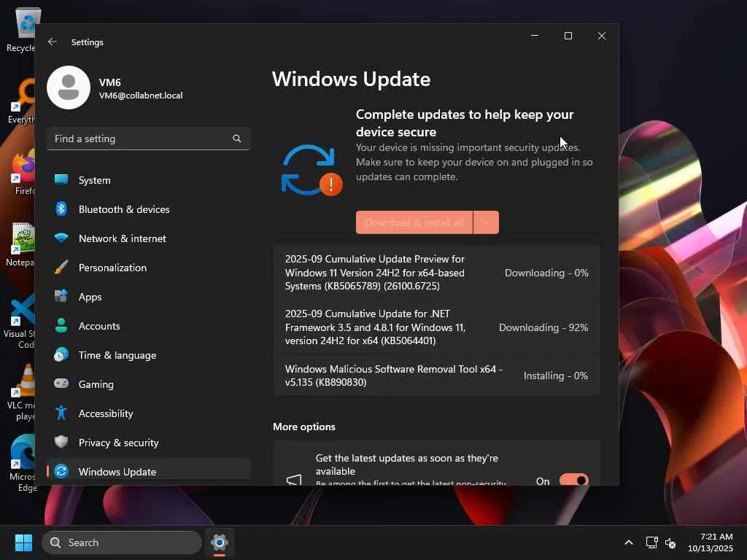Viewport: 747px width, 560px height.
Task: Click the .NET Framework KB5064401 update entry
Action: pyautogui.click(x=436, y=327)
